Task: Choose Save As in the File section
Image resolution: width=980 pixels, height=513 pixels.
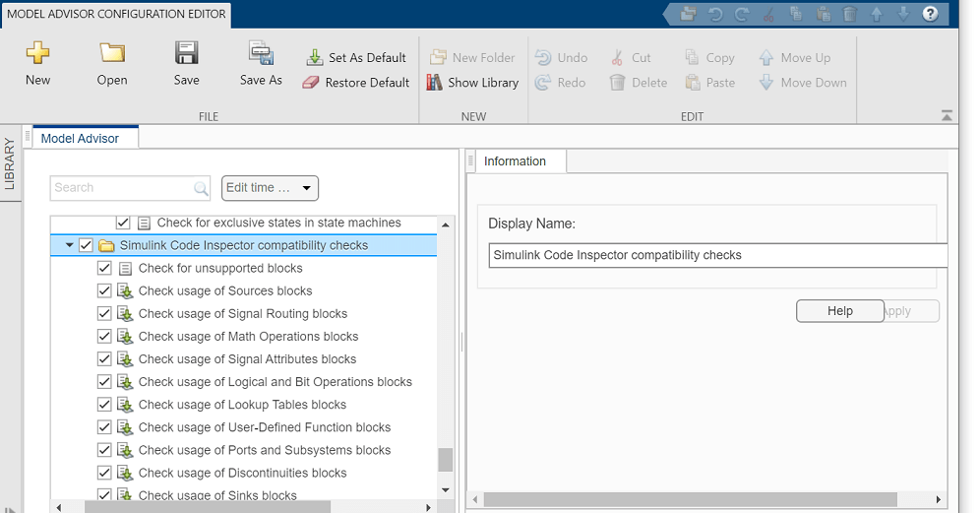Action: pos(261,63)
